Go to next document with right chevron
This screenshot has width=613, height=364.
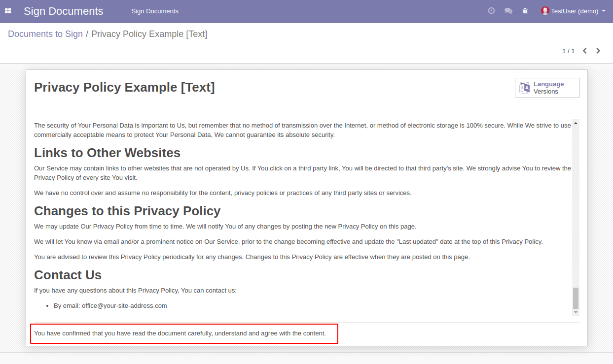click(x=598, y=51)
